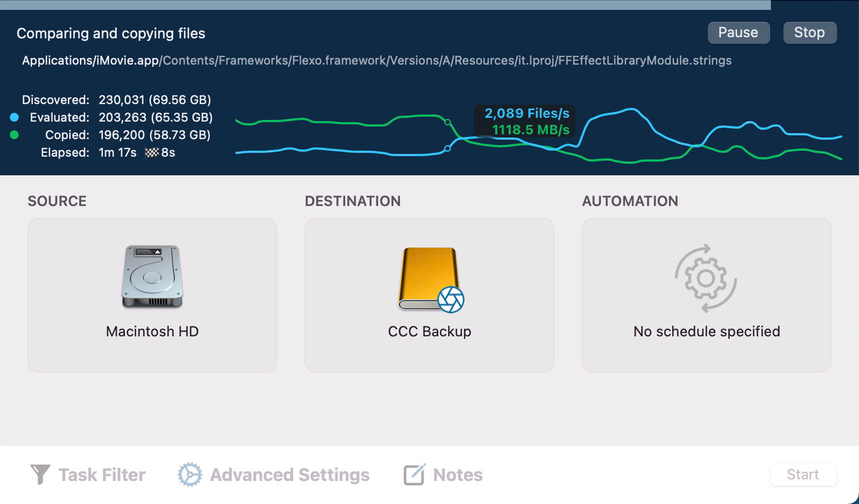Click the Advanced Settings gear icon
The height and width of the screenshot is (504, 859).
click(190, 474)
